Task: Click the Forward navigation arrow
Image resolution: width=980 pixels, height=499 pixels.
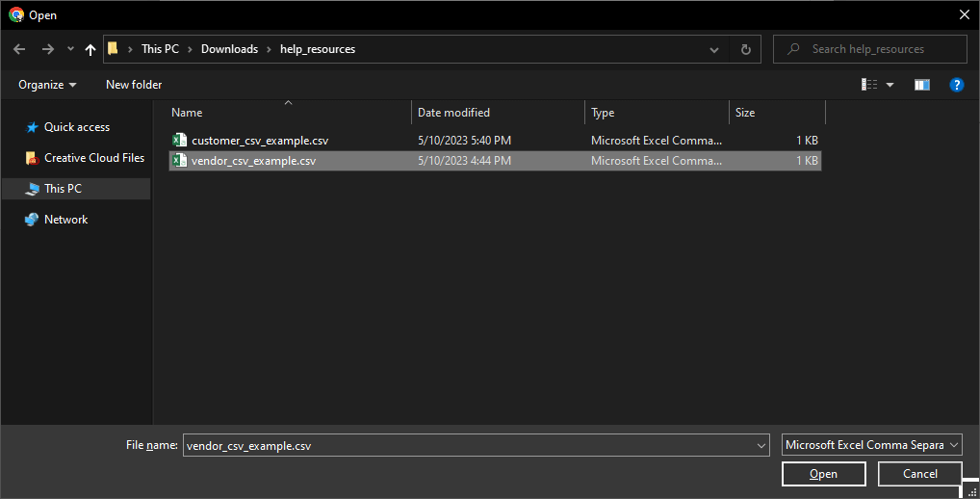Action: (47, 49)
